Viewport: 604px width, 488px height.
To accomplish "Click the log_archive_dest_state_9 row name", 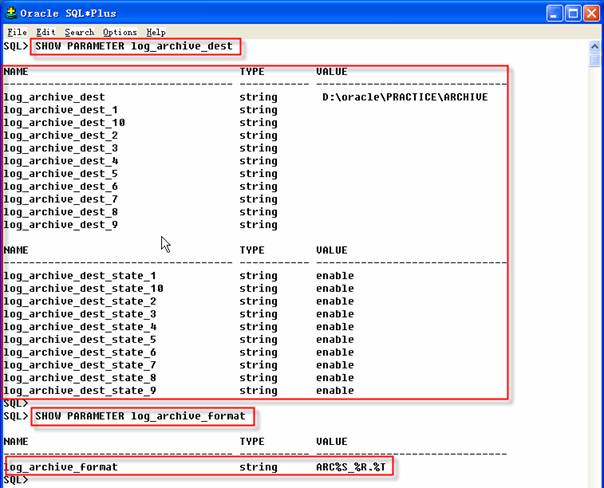I will 80,391.
